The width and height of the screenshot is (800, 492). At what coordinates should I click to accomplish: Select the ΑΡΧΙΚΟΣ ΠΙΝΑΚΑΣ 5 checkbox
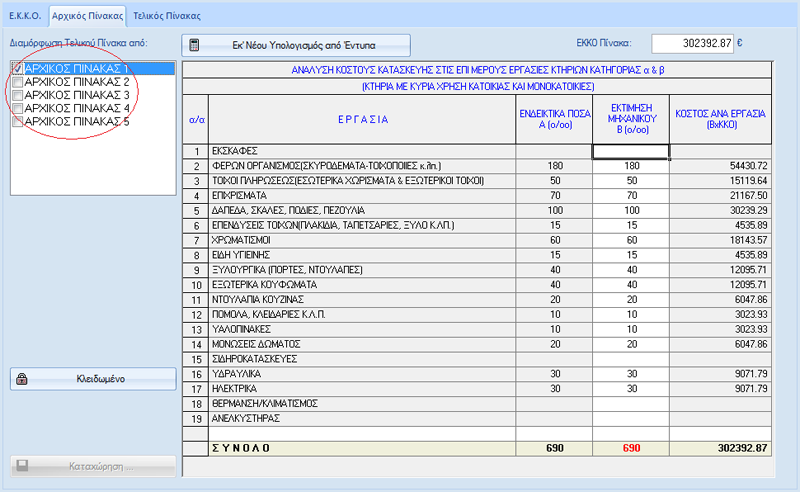coord(17,121)
